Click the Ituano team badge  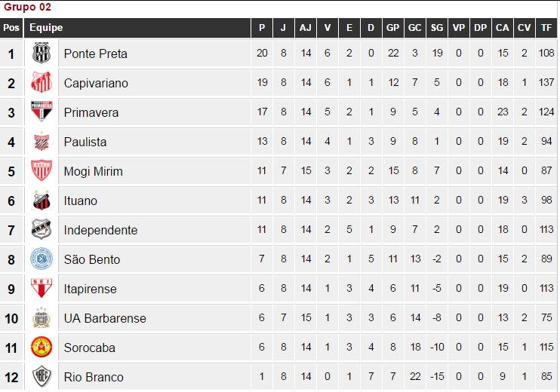pyautogui.click(x=42, y=200)
